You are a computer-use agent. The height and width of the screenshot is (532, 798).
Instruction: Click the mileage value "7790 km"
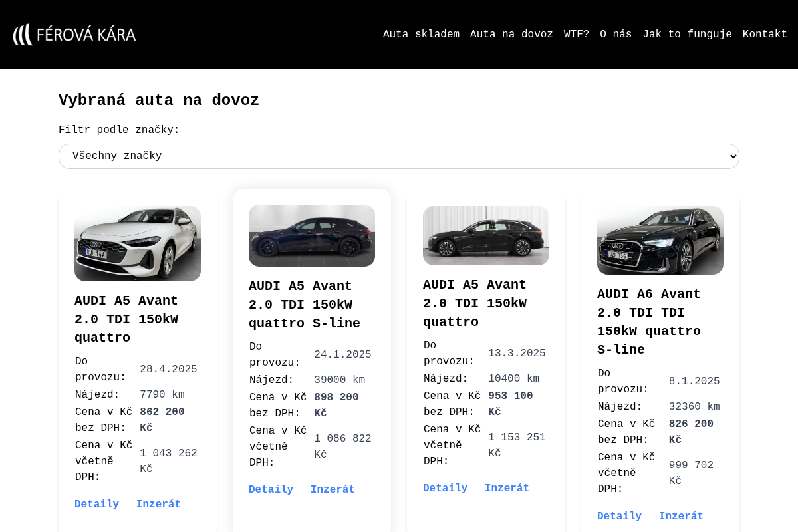(x=162, y=395)
